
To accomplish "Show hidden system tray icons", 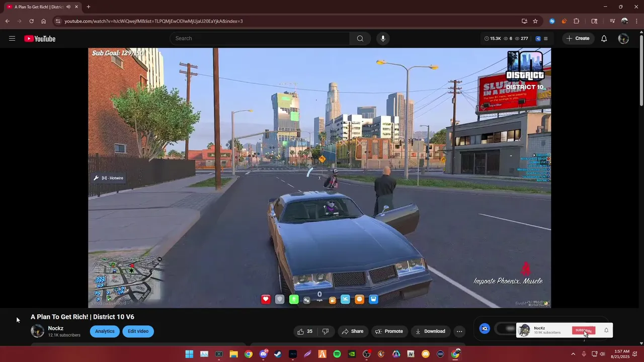I will (x=573, y=354).
